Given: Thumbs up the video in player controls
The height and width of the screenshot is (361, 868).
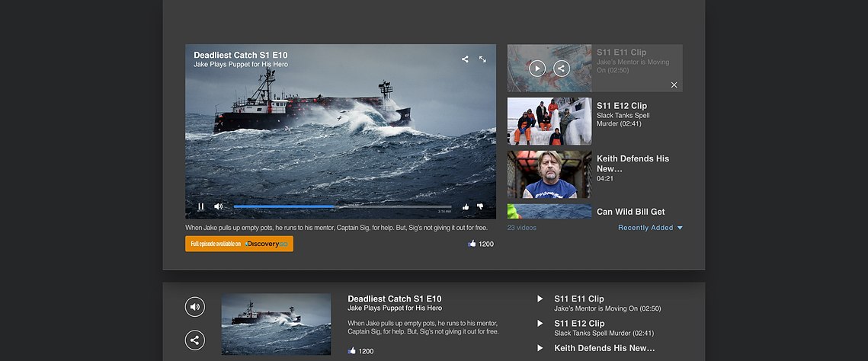Looking at the screenshot, I should coord(466,206).
